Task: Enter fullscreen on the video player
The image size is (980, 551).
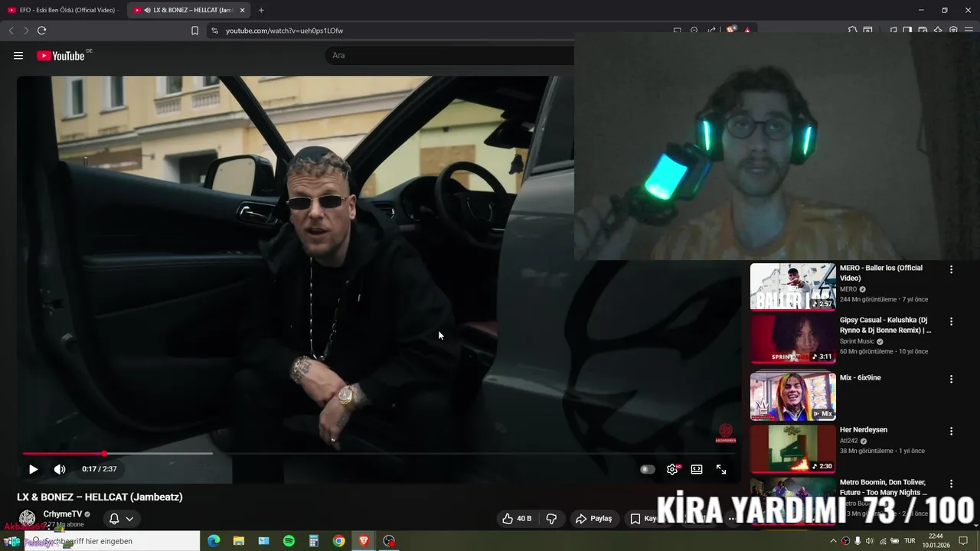Action: [x=721, y=469]
